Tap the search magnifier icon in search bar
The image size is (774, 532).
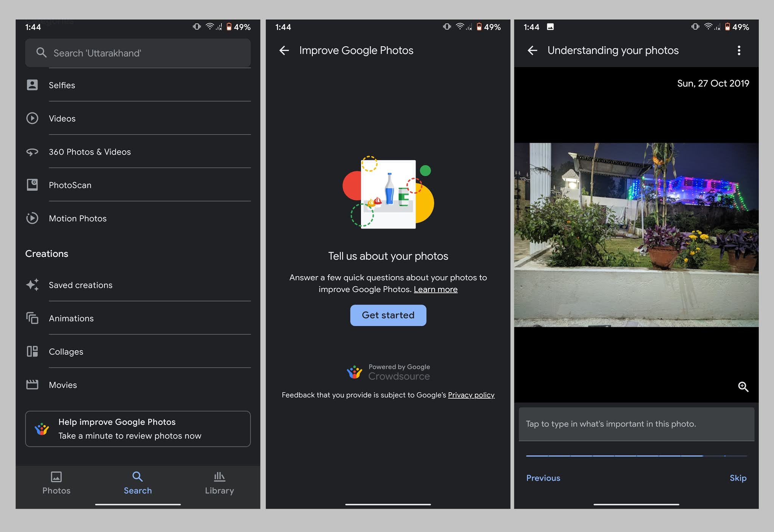tap(41, 53)
